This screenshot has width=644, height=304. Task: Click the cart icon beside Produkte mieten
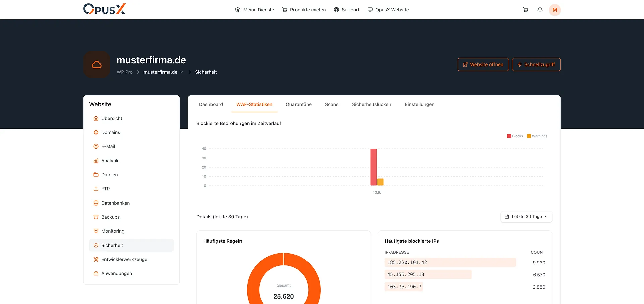coord(285,10)
